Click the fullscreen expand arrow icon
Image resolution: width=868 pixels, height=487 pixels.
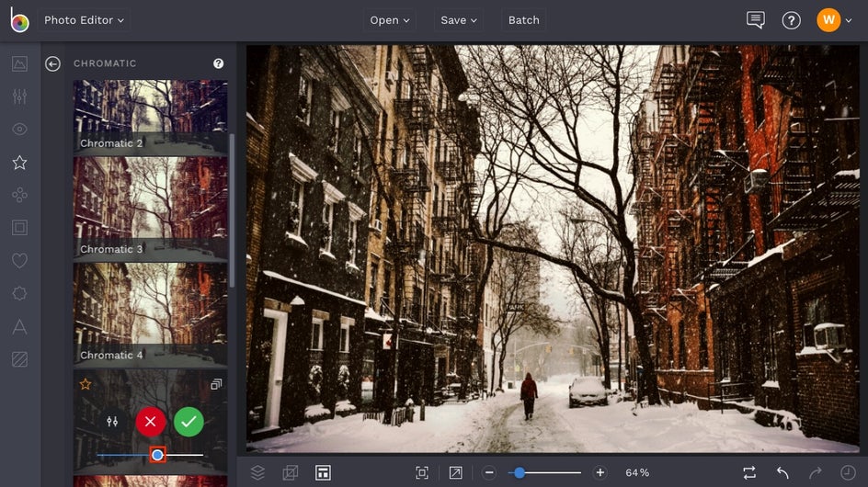pyautogui.click(x=455, y=472)
